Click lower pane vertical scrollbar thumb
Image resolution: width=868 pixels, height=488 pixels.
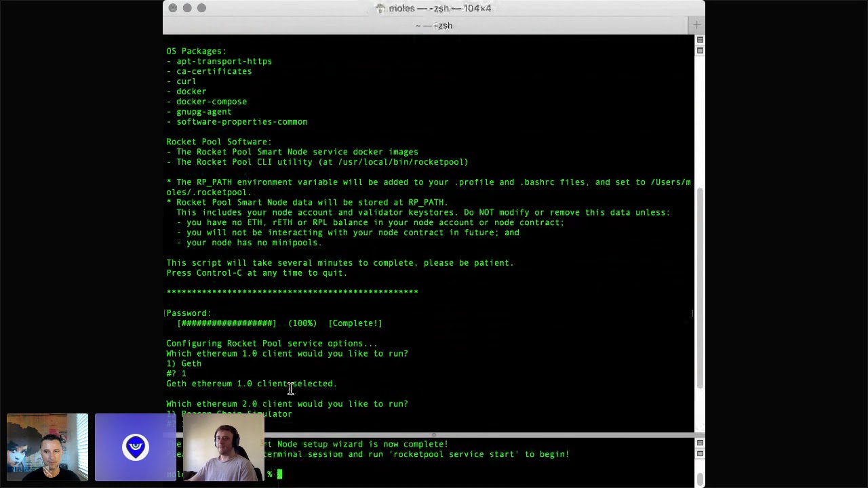coord(700,480)
